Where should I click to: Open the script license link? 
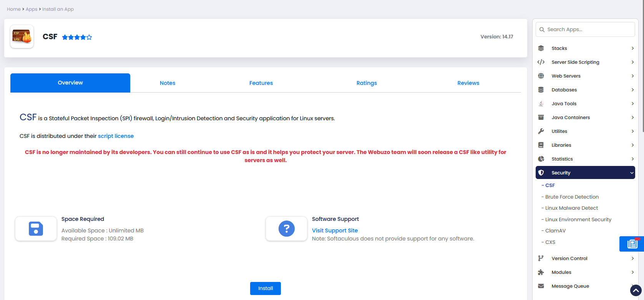(116, 136)
